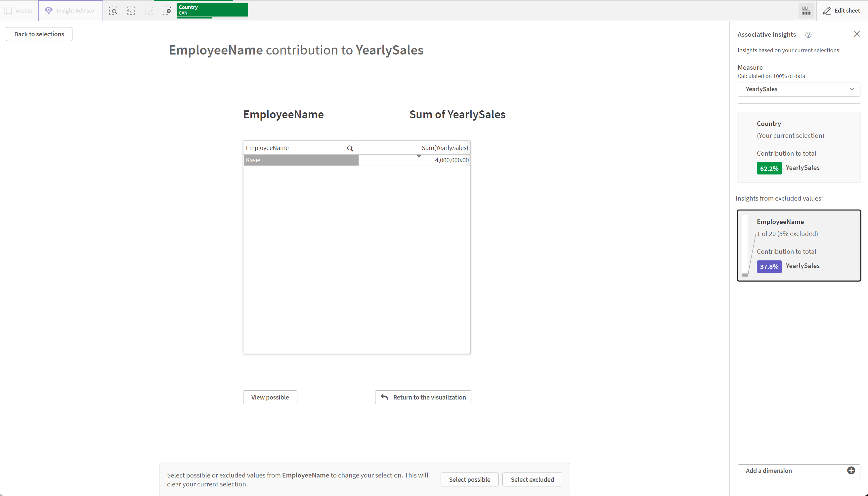Click the EmployeeName search input field
The image size is (868, 496).
click(x=298, y=148)
